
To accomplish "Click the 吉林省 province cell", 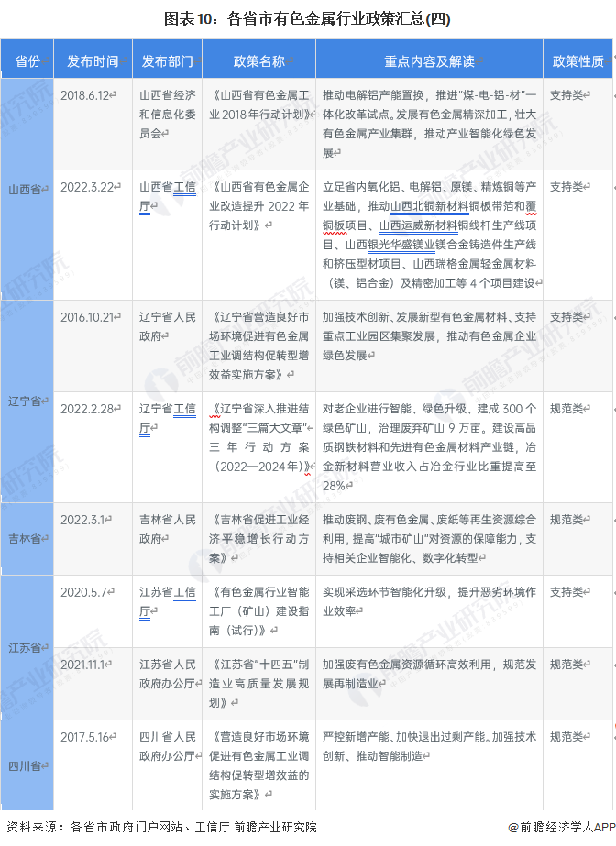I will [27, 538].
